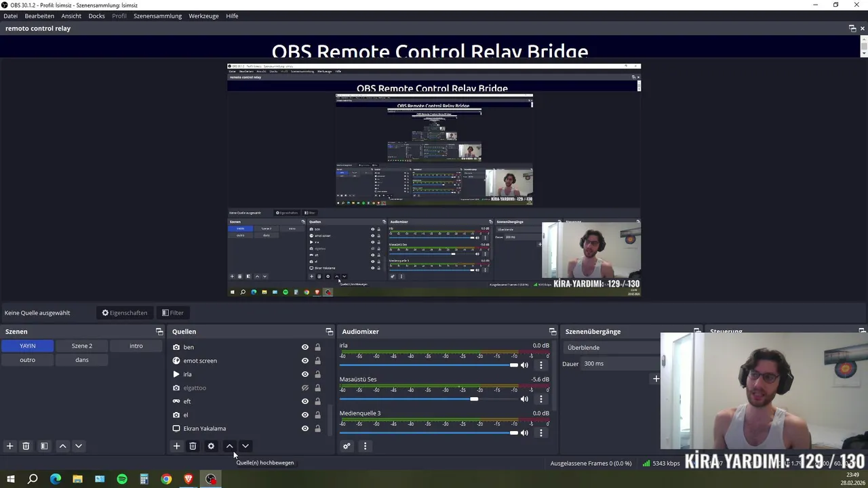
Task: Pop out the Szenen dock
Action: (x=159, y=331)
